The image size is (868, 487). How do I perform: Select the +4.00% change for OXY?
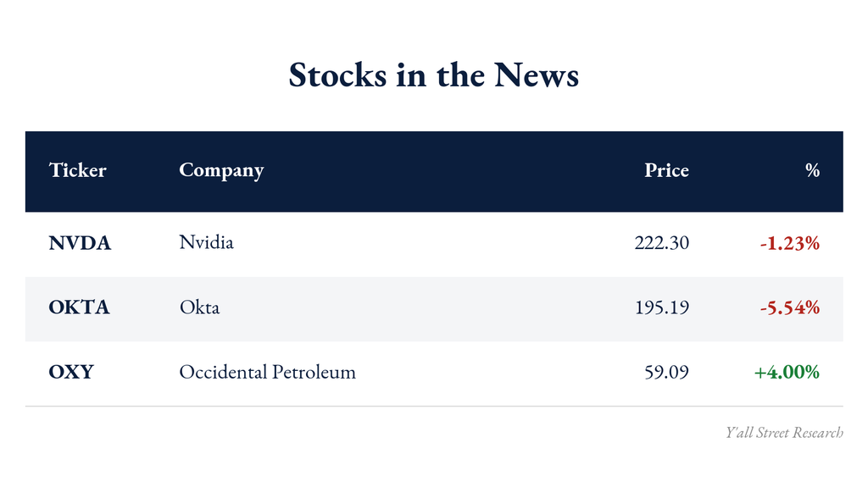pyautogui.click(x=787, y=372)
